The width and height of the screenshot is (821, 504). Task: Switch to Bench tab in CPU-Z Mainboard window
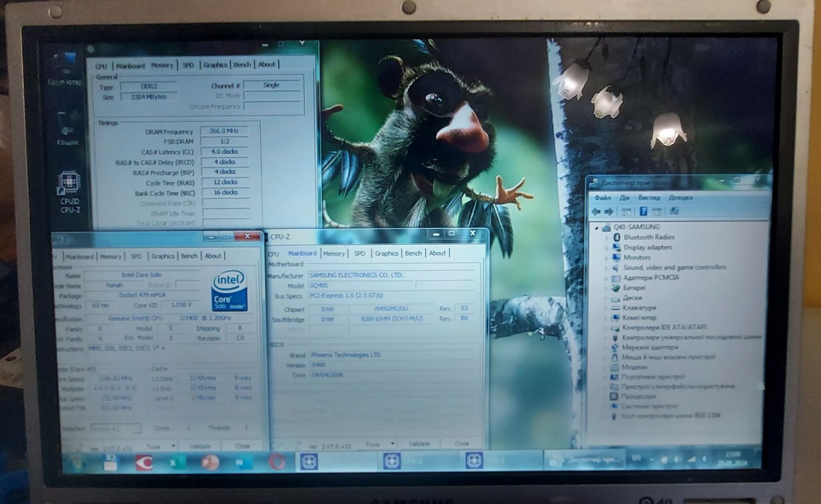[x=413, y=254]
